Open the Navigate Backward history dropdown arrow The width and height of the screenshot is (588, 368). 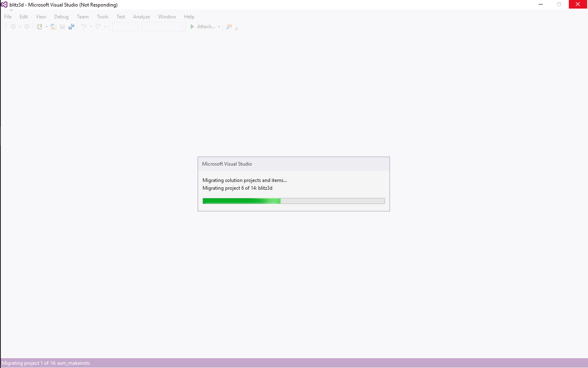coord(20,27)
